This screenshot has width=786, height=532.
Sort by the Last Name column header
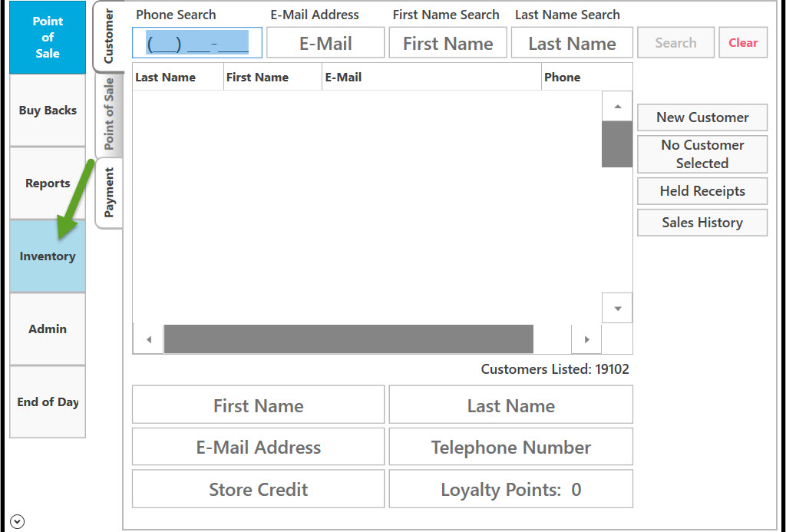click(178, 78)
